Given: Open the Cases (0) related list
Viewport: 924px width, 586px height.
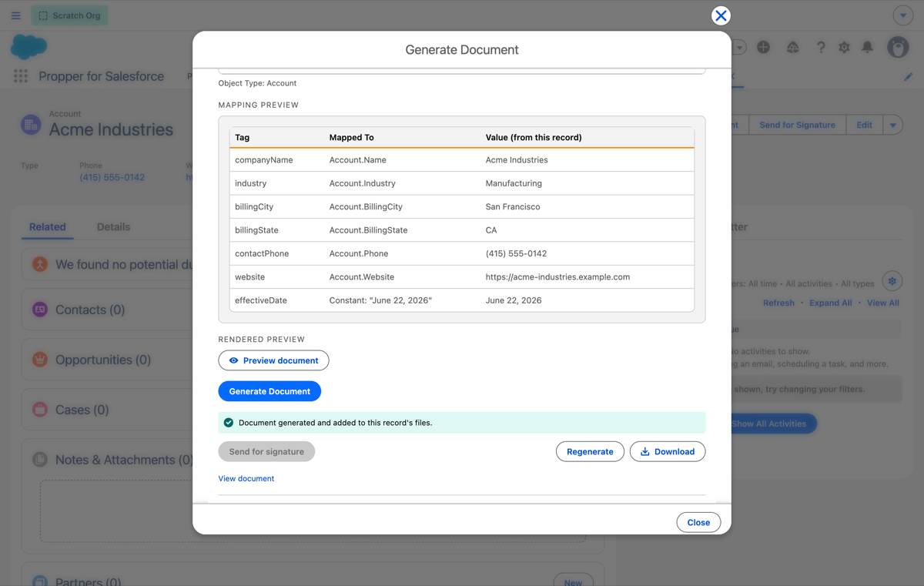Looking at the screenshot, I should (x=82, y=410).
